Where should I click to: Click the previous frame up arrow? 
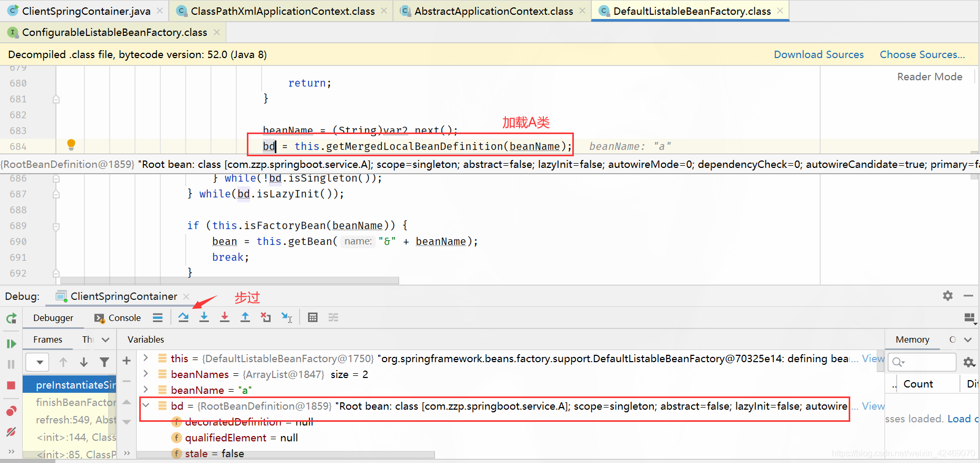coord(63,362)
